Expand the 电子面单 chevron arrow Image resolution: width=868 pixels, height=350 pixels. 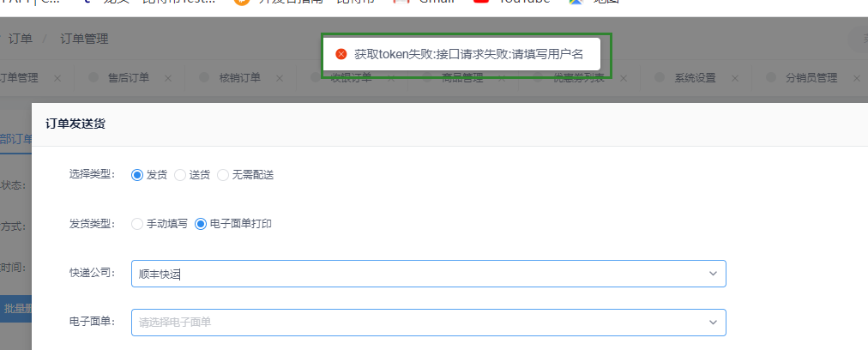coord(713,323)
